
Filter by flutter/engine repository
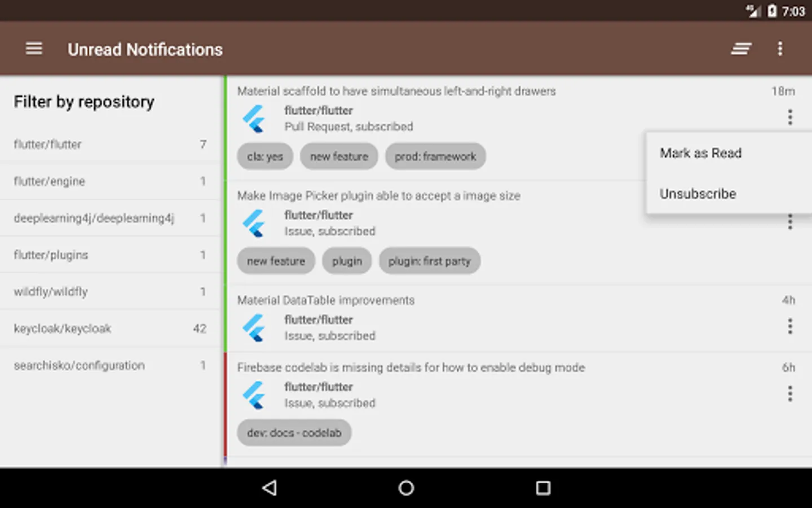pos(111,181)
